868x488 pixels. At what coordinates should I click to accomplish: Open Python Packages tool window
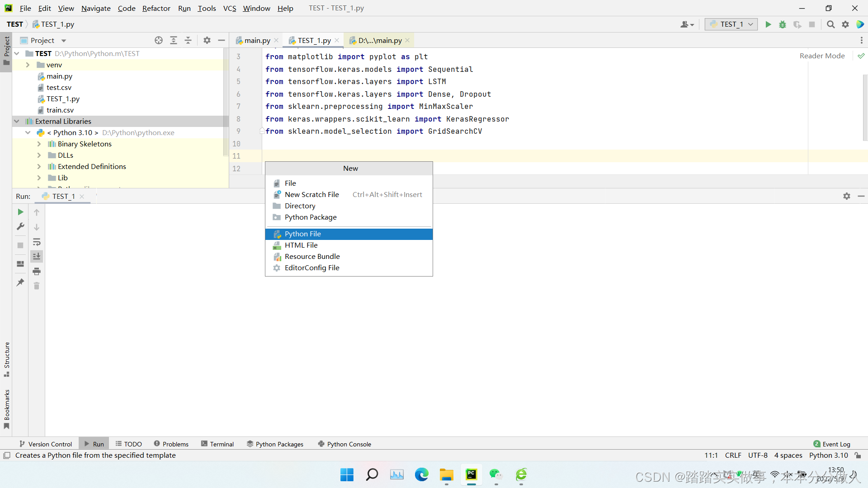275,444
